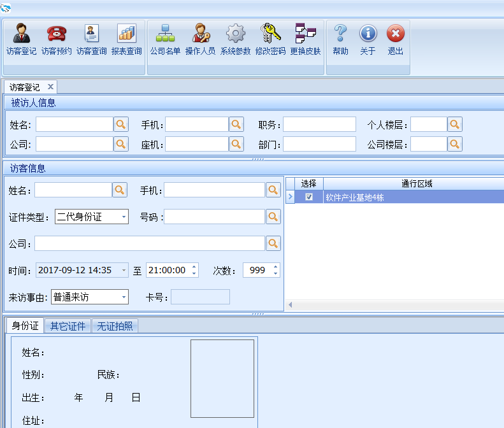Click the 次数 value field showing 999
The width and height of the screenshot is (504, 428).
[x=257, y=270]
